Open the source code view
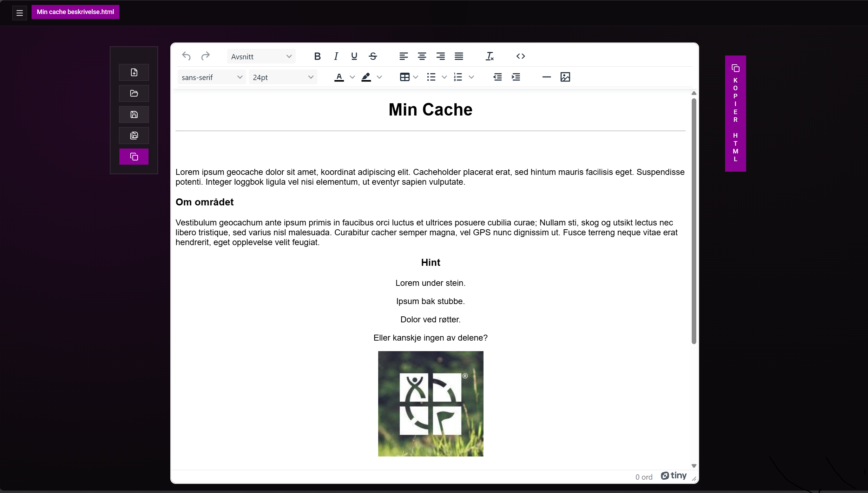 521,56
